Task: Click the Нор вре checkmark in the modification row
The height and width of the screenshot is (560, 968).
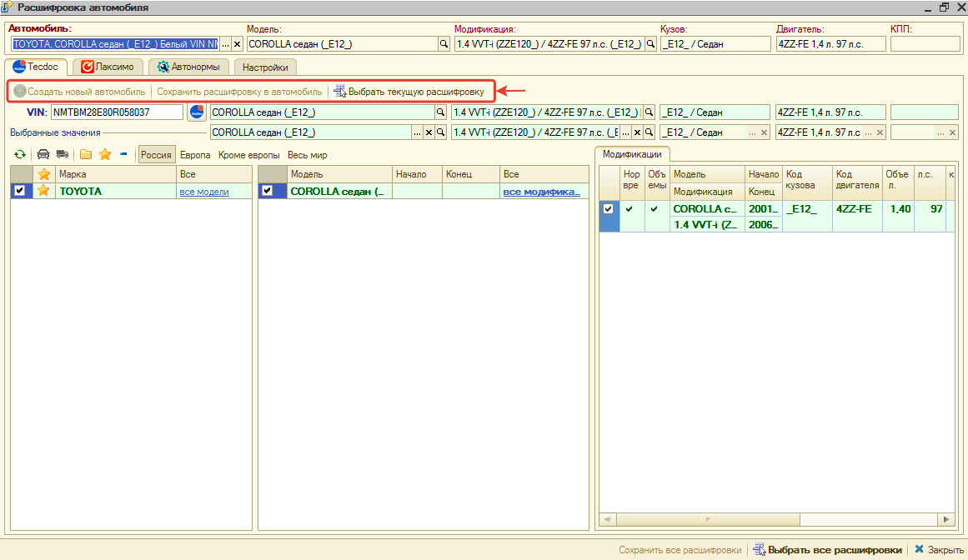Action: coord(629,209)
